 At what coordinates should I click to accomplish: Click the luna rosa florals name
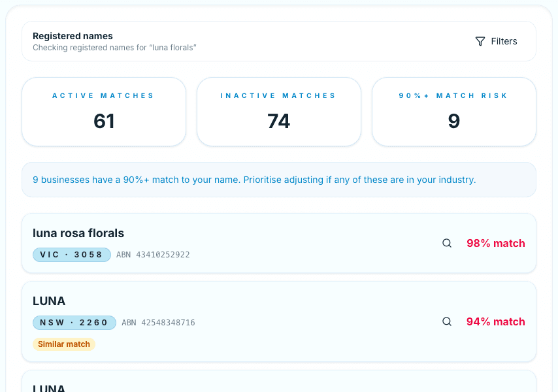78,233
